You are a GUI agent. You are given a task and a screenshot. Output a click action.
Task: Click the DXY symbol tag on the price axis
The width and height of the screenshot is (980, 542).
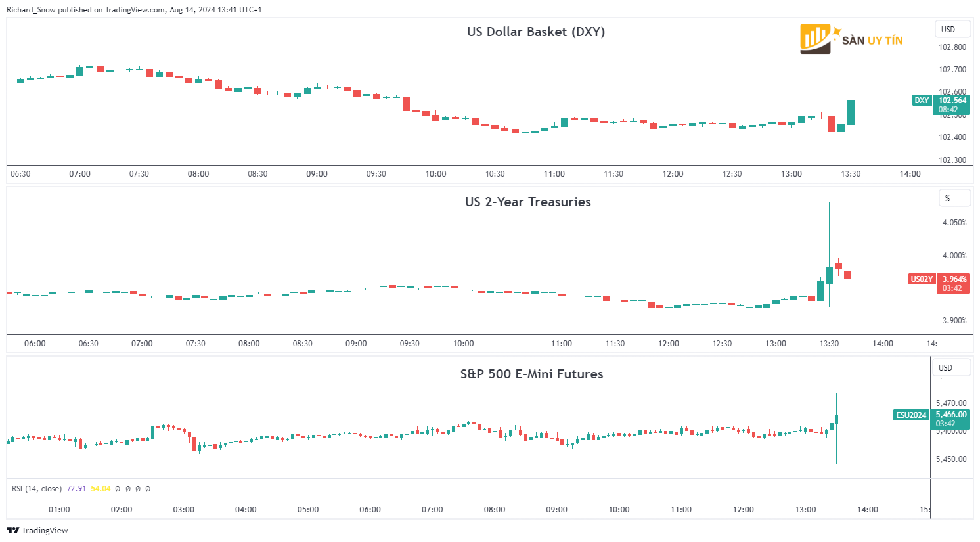point(922,101)
